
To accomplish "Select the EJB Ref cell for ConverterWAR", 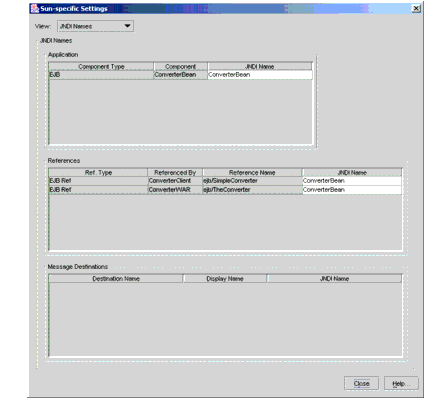I will [98, 190].
